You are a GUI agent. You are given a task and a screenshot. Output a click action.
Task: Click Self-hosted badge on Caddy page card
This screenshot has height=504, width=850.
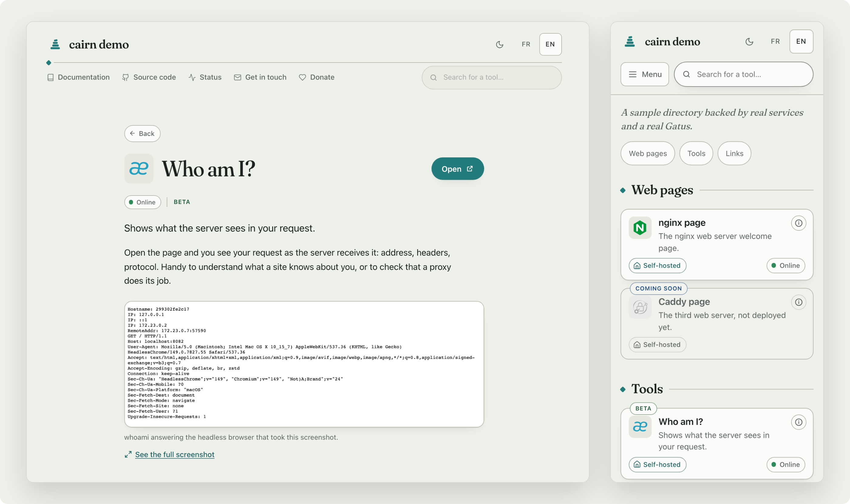click(x=657, y=344)
